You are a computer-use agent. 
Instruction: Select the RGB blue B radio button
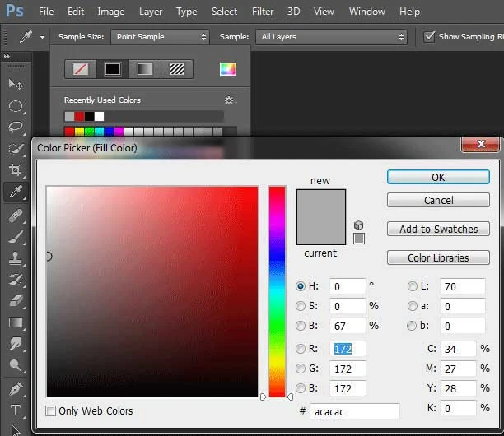301,388
